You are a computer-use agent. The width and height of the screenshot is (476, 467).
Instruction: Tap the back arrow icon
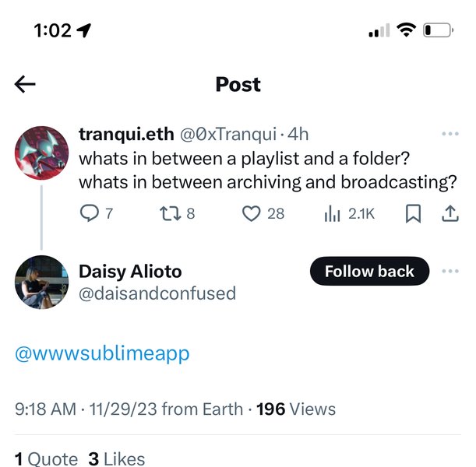[25, 84]
